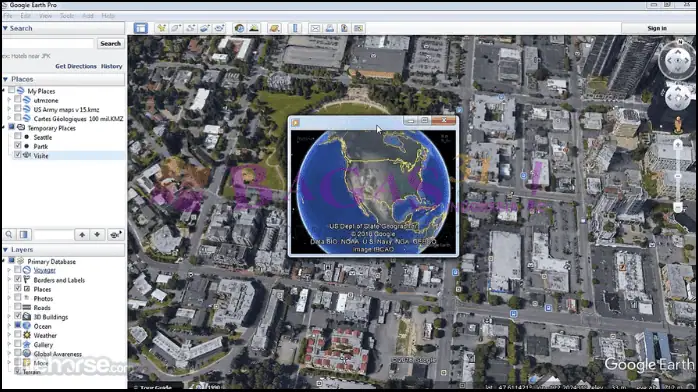
Task: Collapse the Search panel header triangle
Action: coord(5,28)
